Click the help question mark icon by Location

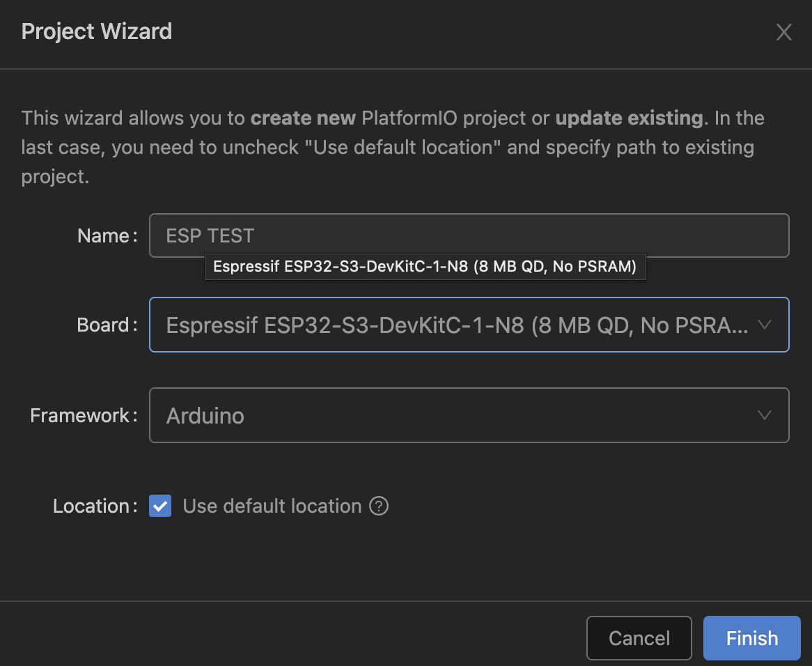[x=379, y=506]
